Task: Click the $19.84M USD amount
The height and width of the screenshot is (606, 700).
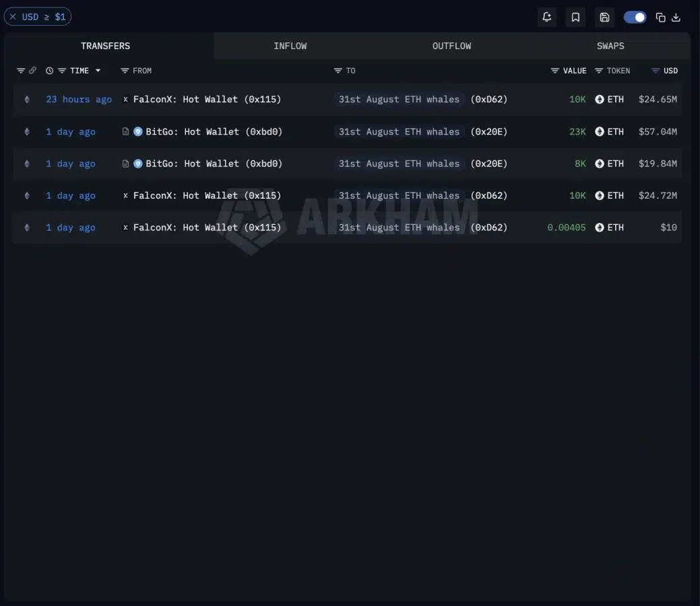Action: 658,164
